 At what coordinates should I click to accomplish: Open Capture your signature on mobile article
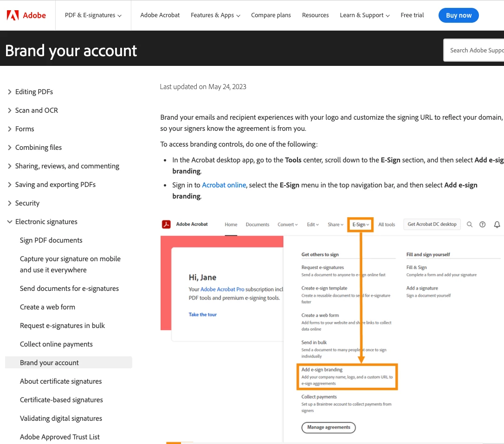click(x=70, y=264)
